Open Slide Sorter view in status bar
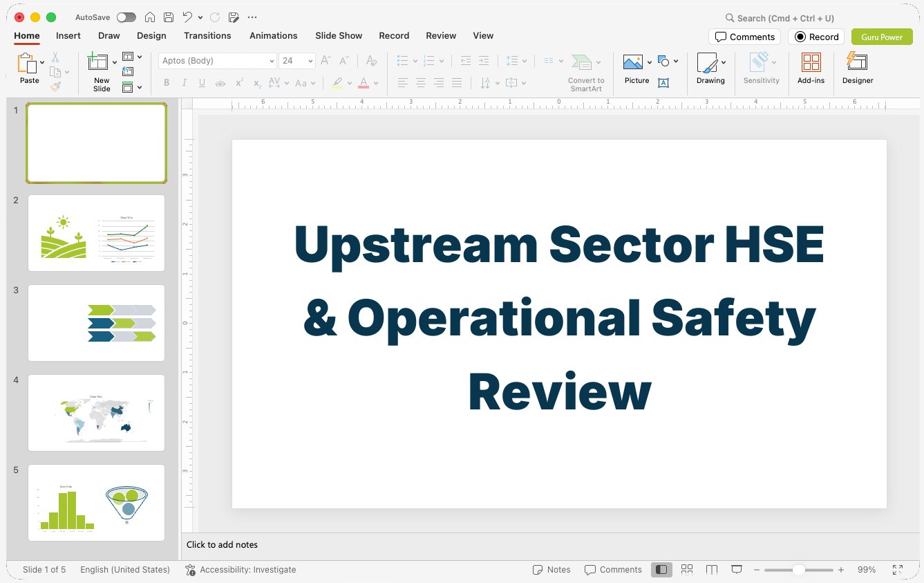Image resolution: width=924 pixels, height=583 pixels. (x=686, y=569)
